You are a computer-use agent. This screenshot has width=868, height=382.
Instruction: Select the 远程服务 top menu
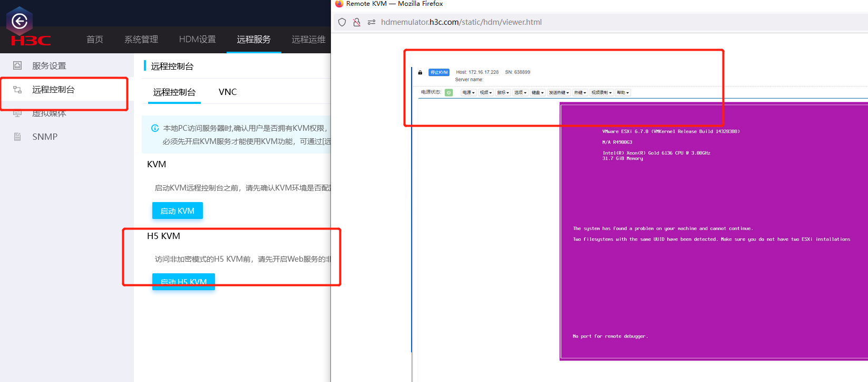(254, 40)
